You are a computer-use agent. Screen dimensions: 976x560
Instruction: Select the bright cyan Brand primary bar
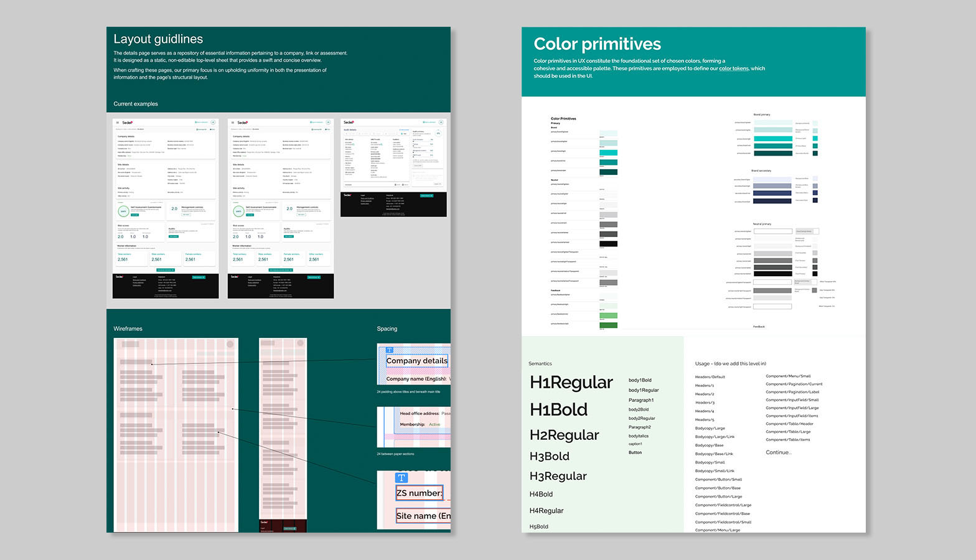click(772, 139)
